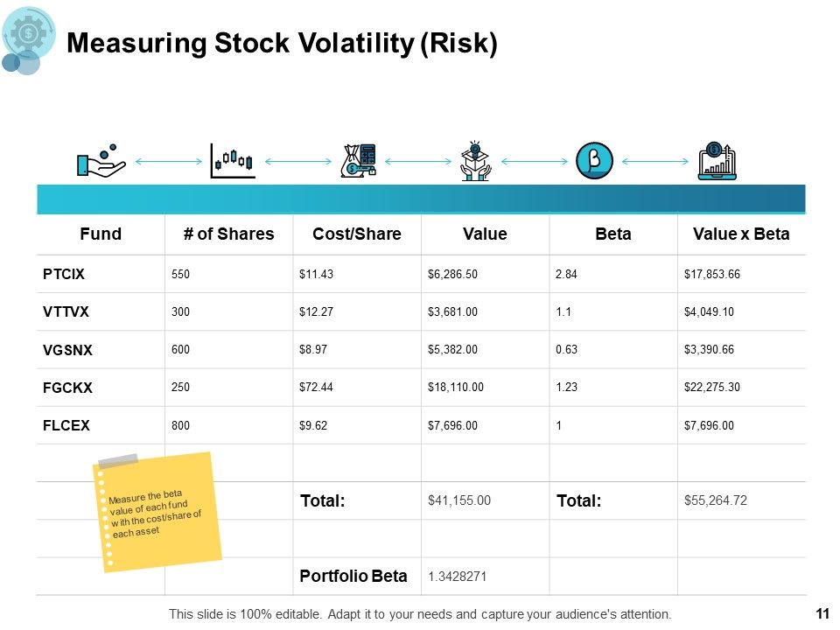Select the yellow sticky note
The image size is (840, 630).
(x=157, y=512)
